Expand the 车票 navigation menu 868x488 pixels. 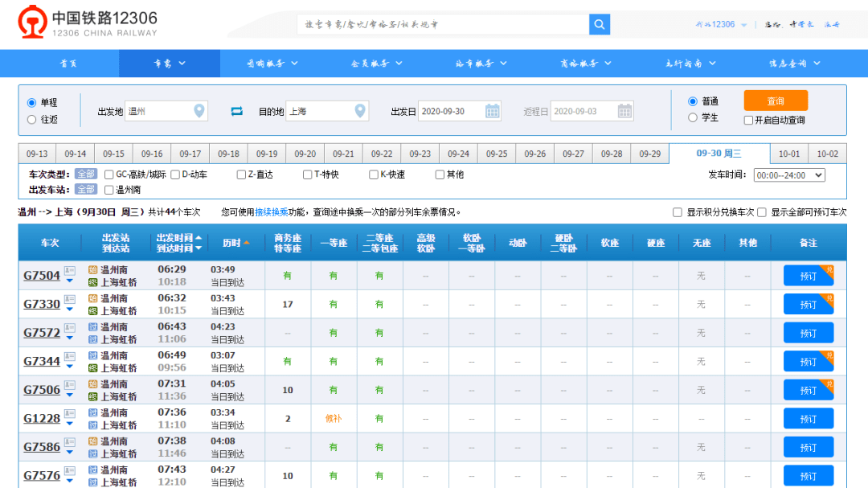(x=170, y=64)
